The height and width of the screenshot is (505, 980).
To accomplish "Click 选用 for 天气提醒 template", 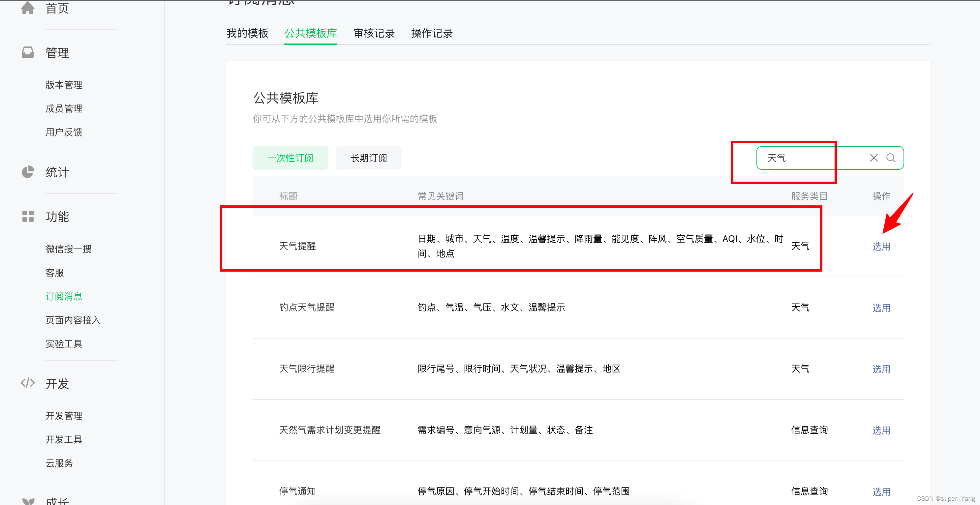I will tap(881, 247).
